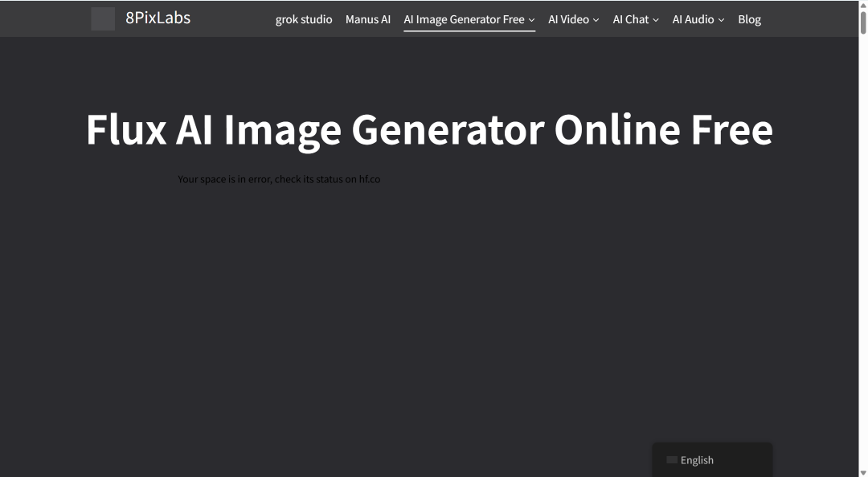Click the page vertical scrollbar thumb
This screenshot has width=868, height=477.
(863, 22)
